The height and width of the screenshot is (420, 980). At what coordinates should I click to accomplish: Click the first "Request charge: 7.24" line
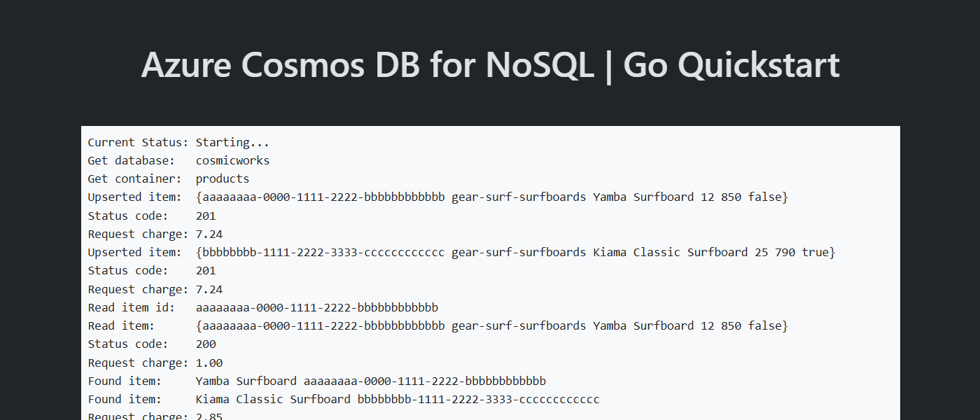[155, 234]
